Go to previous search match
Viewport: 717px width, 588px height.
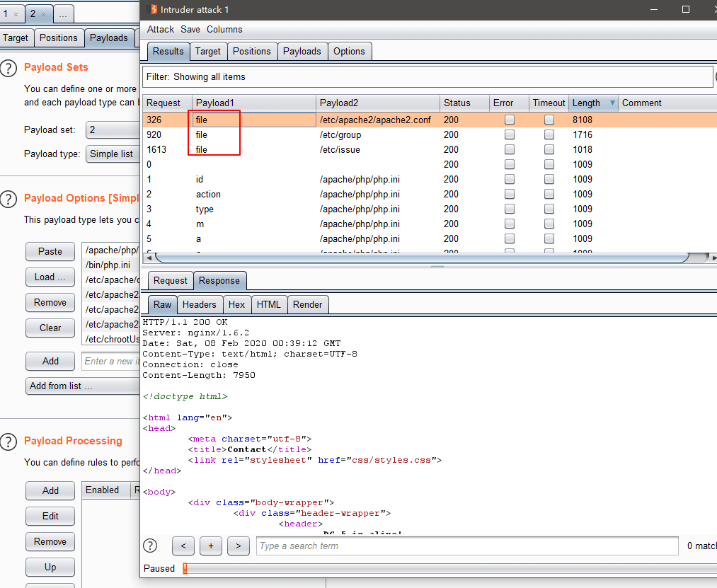click(x=183, y=546)
